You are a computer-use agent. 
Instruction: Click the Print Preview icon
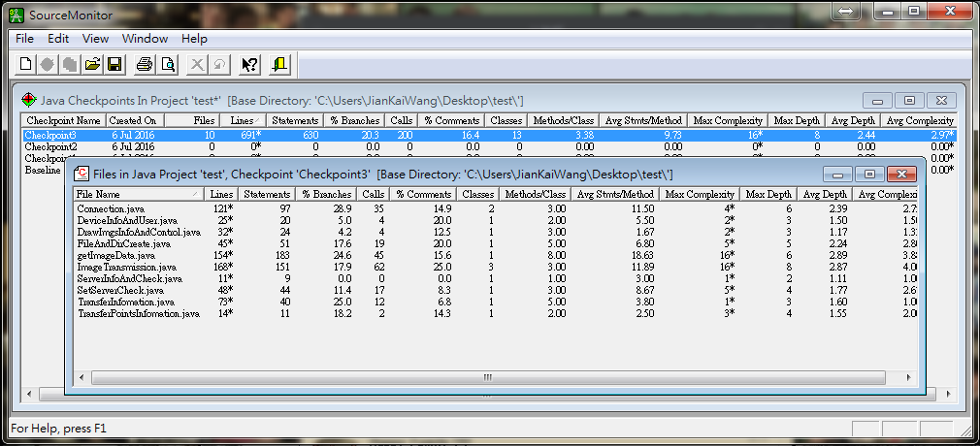click(168, 65)
